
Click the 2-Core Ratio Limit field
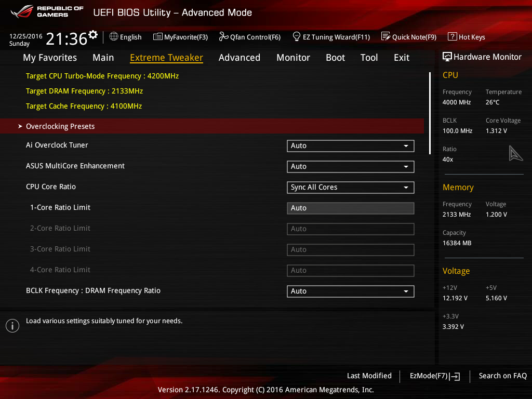click(351, 229)
